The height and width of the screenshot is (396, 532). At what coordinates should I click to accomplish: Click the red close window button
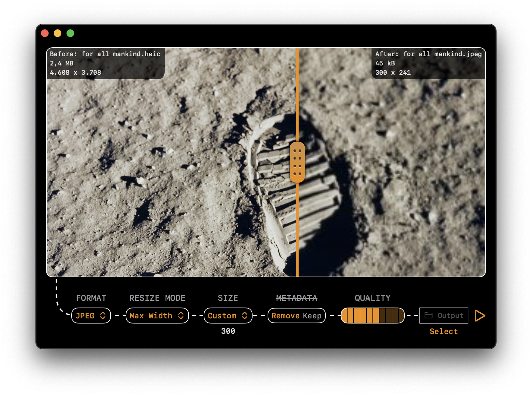pos(45,33)
